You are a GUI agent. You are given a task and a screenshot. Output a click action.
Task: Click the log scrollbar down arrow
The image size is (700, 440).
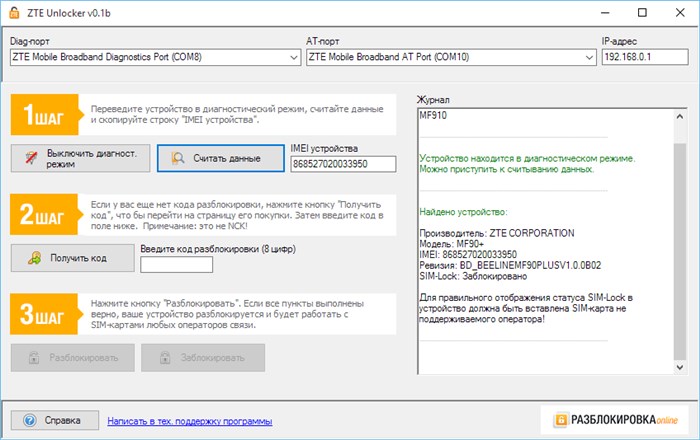pyautogui.click(x=679, y=367)
